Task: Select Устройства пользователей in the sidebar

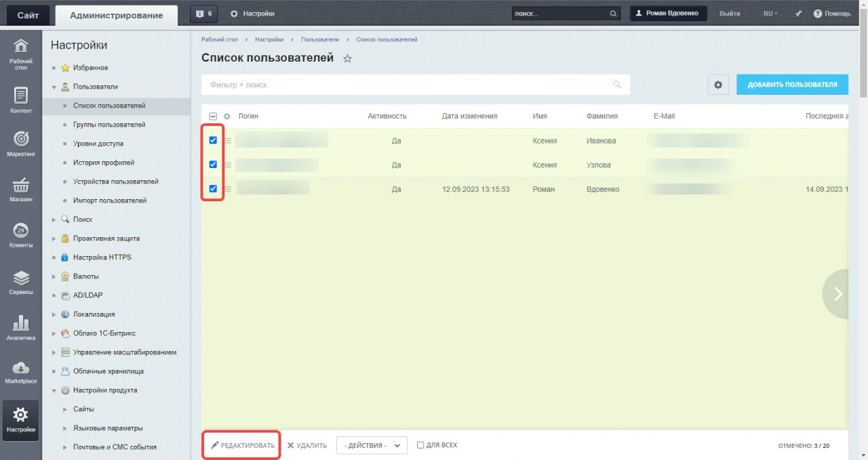Action: pyautogui.click(x=116, y=182)
